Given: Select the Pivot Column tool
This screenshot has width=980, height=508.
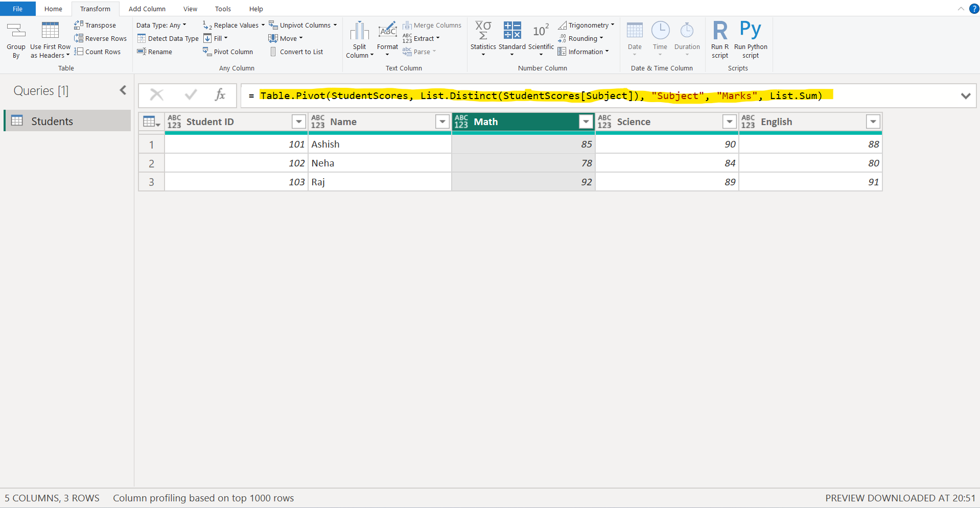Looking at the screenshot, I should tap(228, 51).
